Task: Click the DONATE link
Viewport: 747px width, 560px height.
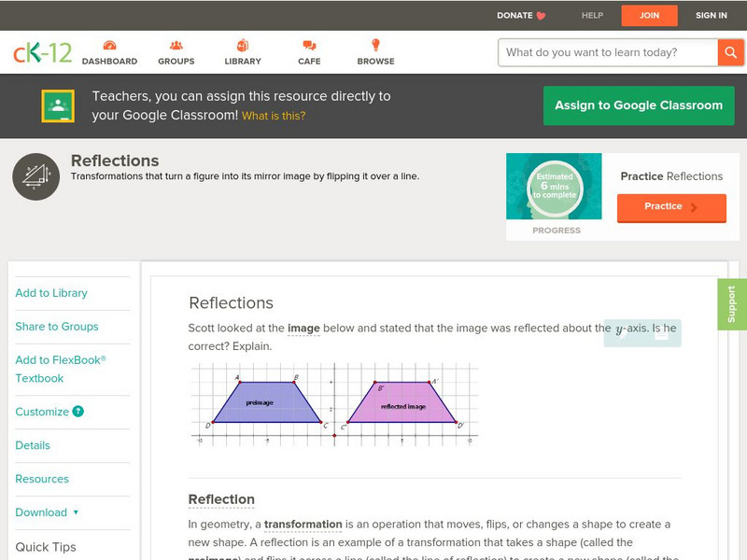Action: 514,15
